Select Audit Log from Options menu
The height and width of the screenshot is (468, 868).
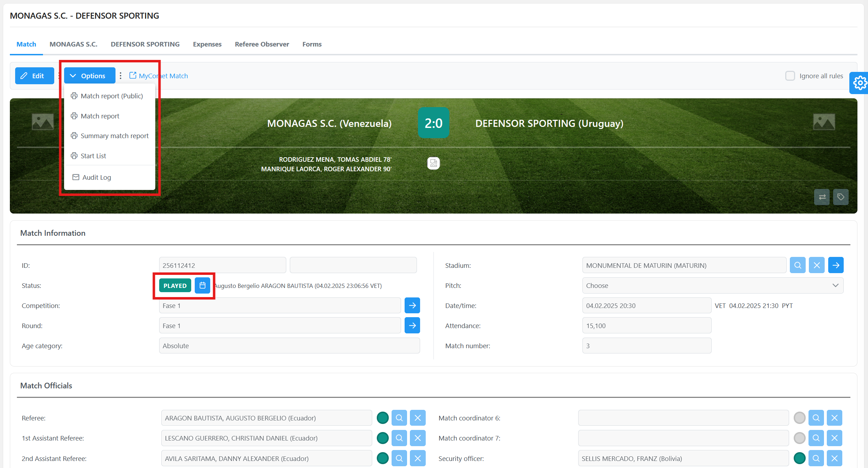(x=96, y=177)
